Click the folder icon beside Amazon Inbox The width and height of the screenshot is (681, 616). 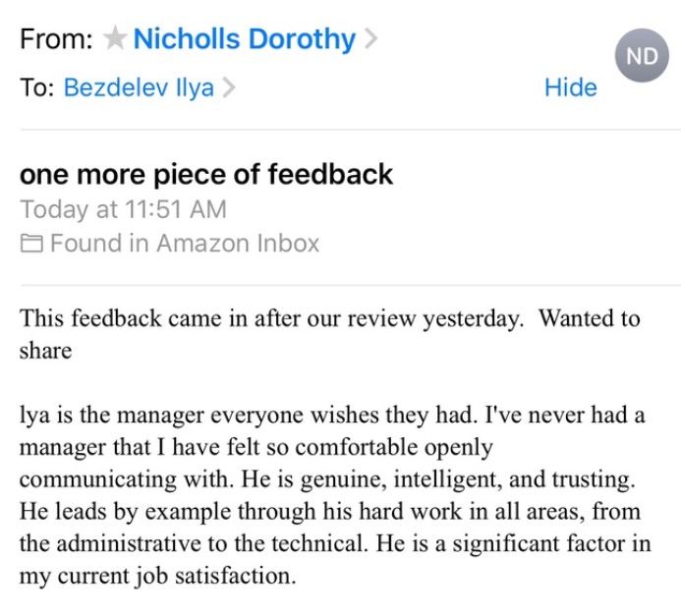coord(31,244)
